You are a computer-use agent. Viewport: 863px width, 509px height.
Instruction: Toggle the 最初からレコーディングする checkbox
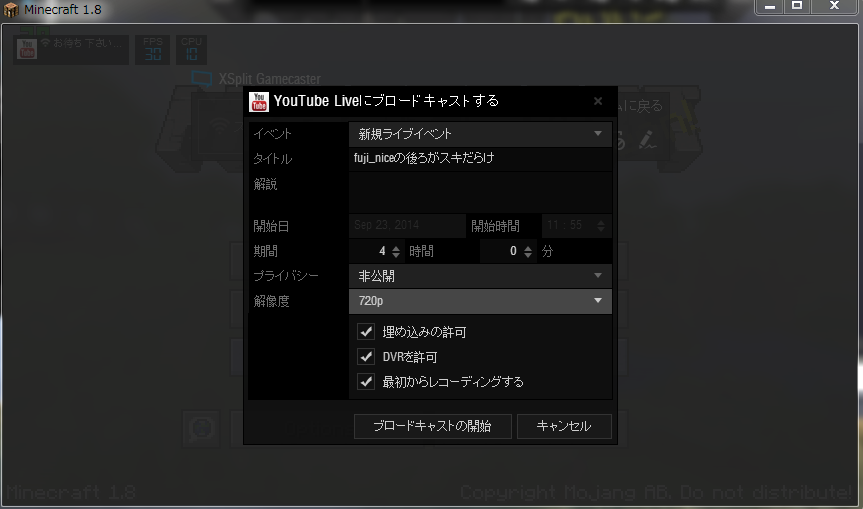point(366,381)
